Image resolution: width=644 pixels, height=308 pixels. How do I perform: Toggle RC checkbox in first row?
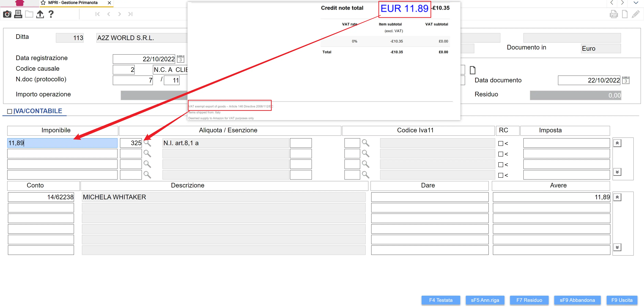point(501,144)
